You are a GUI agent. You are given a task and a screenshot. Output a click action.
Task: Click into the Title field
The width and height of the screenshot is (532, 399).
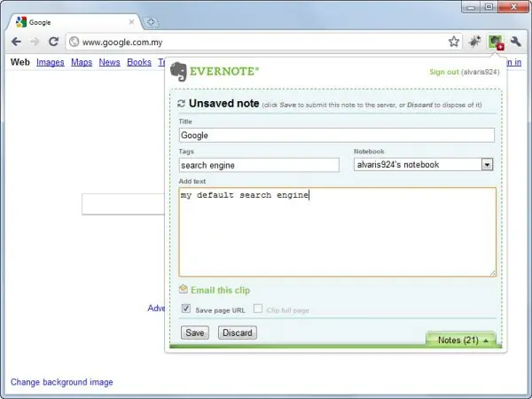337,135
